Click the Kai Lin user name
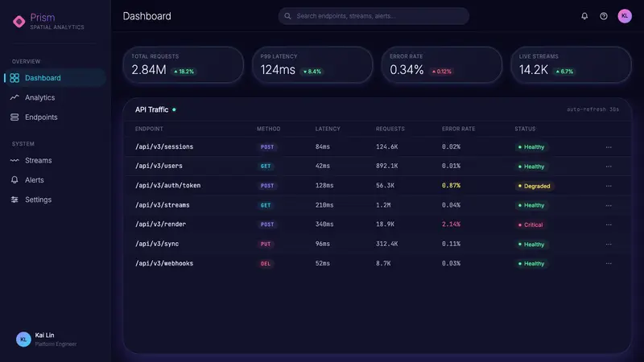Image resolution: width=644 pixels, height=362 pixels. [44, 335]
